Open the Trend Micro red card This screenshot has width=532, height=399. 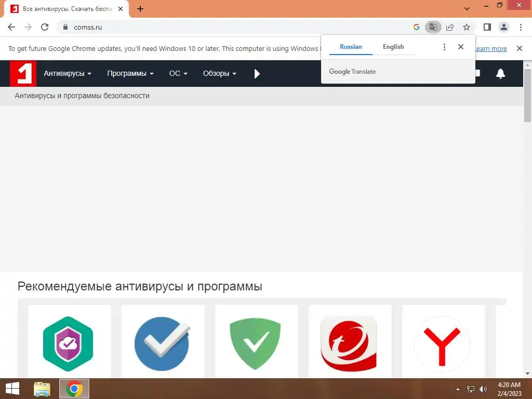[x=350, y=341]
